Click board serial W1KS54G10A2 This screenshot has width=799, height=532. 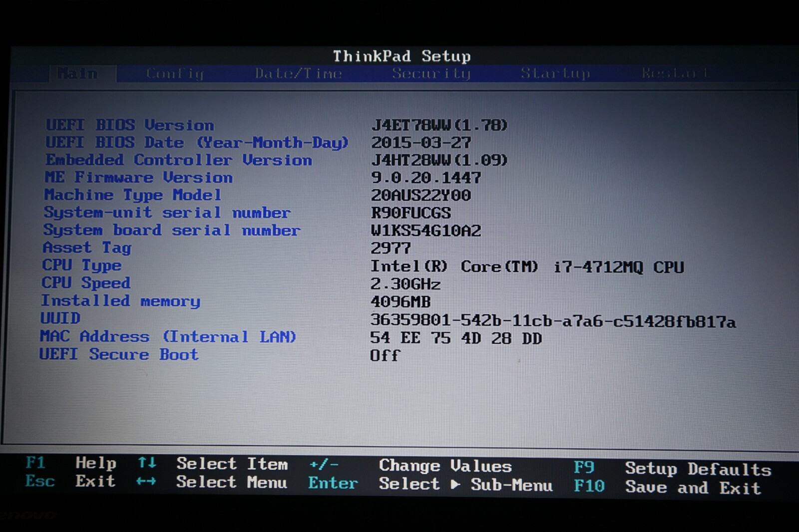tap(426, 231)
